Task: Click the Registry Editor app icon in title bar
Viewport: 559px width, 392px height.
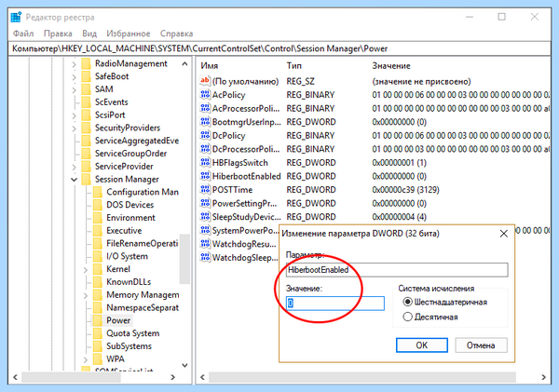Action: [x=16, y=17]
